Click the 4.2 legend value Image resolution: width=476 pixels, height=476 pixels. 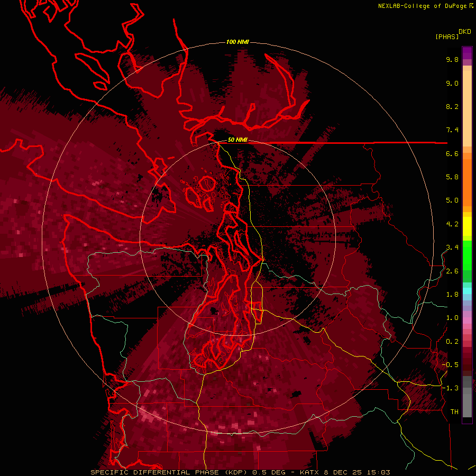coord(452,224)
